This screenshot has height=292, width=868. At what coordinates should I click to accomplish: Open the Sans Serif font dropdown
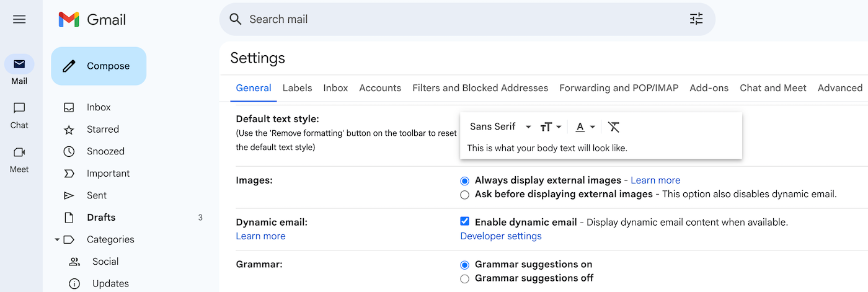click(x=500, y=127)
